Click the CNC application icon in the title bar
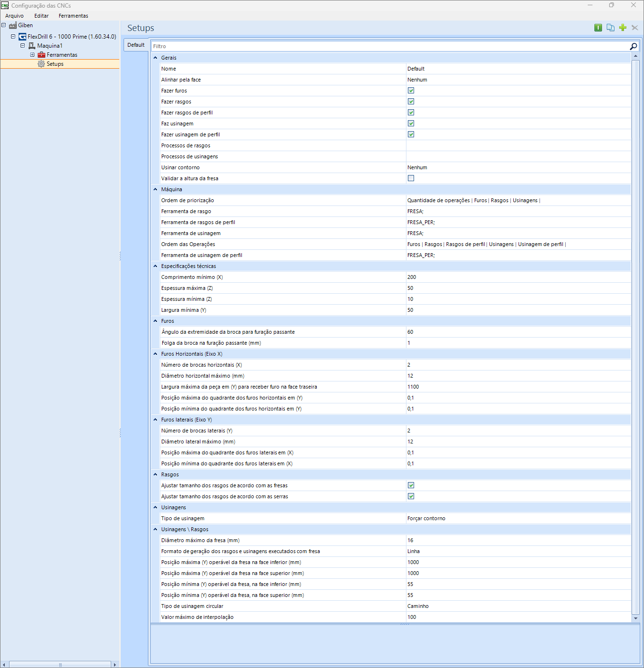This screenshot has width=644, height=668. (x=5, y=5)
